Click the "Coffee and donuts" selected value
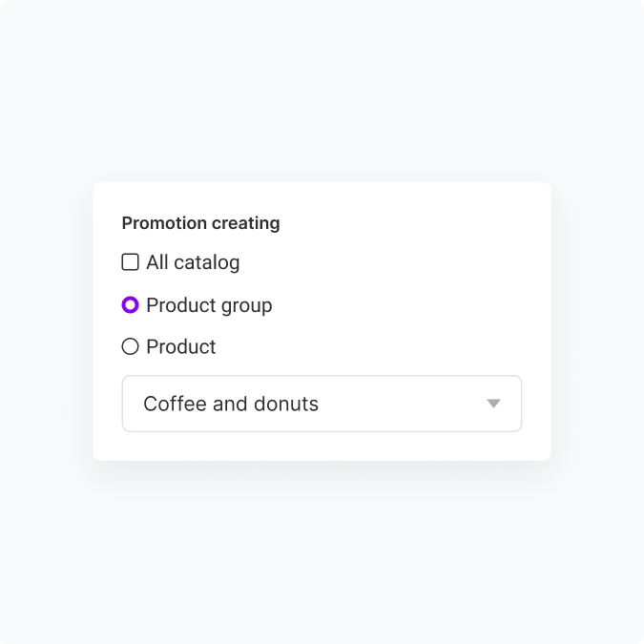Viewport: 644px width, 644px height. [x=231, y=404]
